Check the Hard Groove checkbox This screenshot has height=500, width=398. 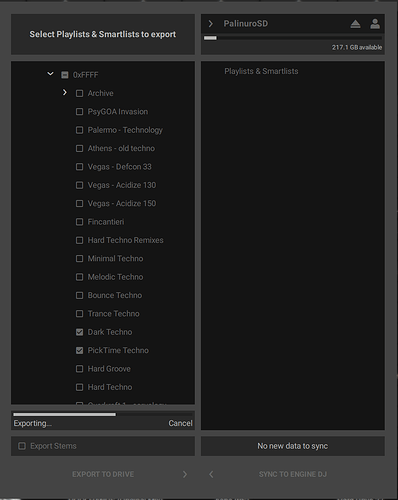[79, 369]
